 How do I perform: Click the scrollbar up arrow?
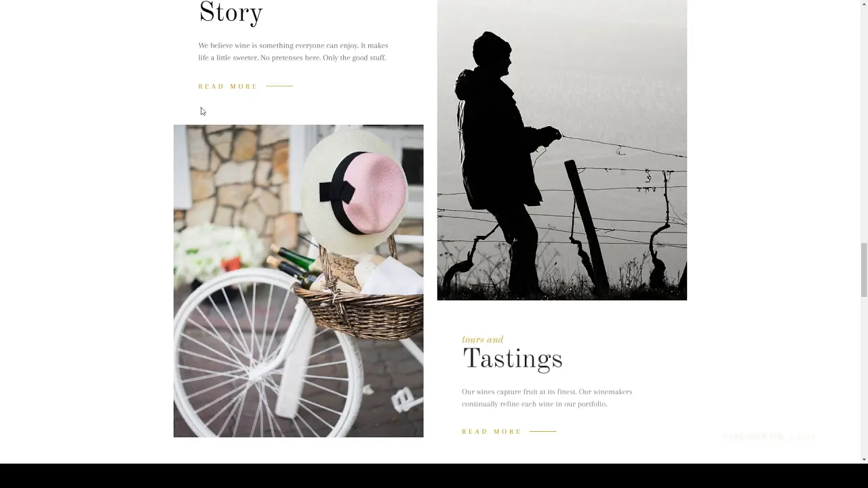point(864,4)
